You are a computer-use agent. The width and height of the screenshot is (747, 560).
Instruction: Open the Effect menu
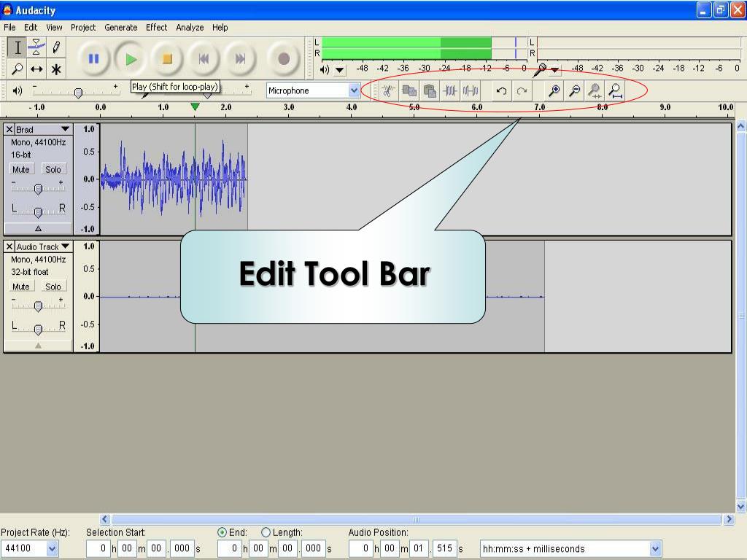click(x=156, y=28)
